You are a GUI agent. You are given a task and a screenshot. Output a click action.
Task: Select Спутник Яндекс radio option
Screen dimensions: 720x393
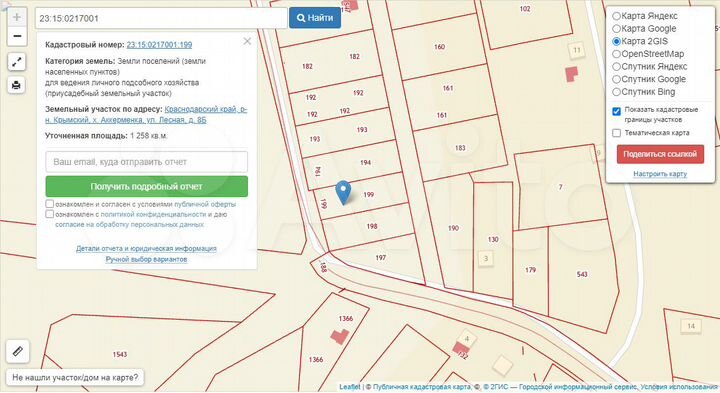coord(616,67)
